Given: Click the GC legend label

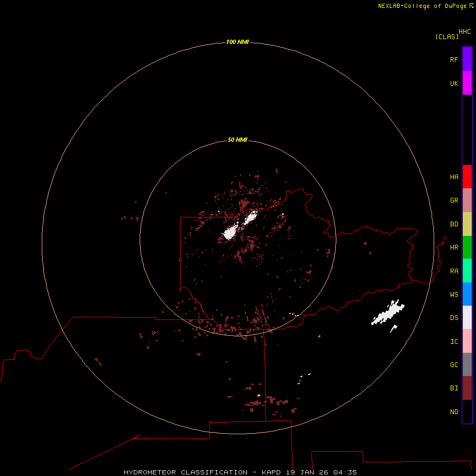Looking at the screenshot, I should [x=454, y=365].
